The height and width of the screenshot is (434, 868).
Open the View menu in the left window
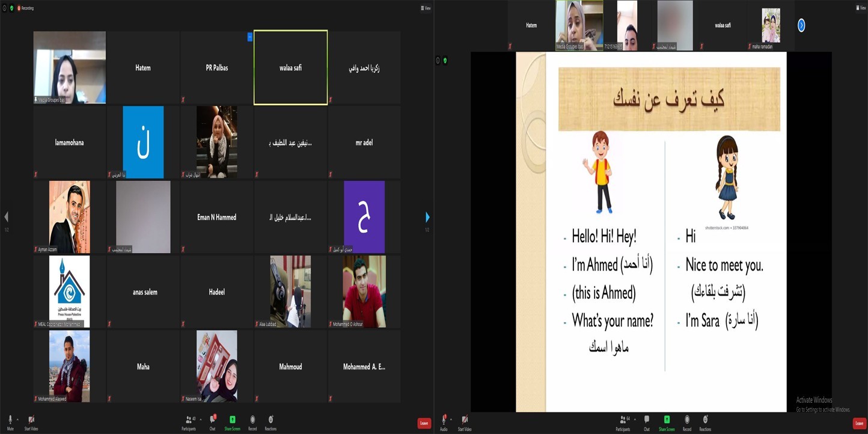coord(426,8)
